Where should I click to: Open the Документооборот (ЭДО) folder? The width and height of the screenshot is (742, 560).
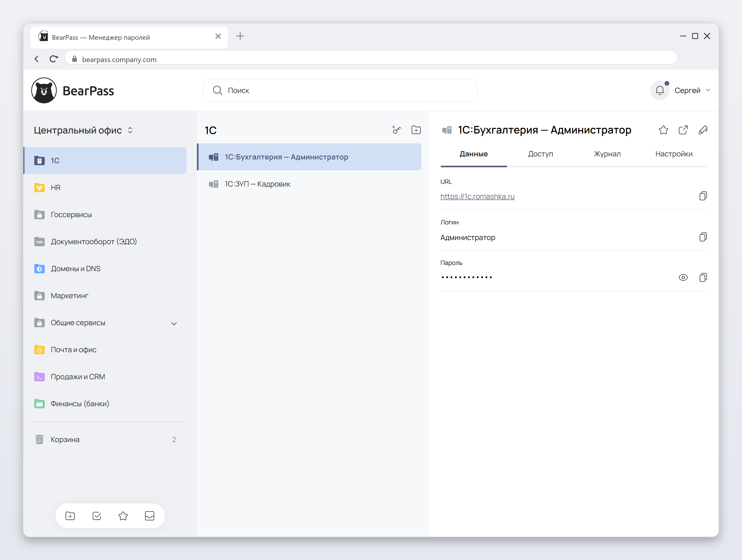pos(105,242)
